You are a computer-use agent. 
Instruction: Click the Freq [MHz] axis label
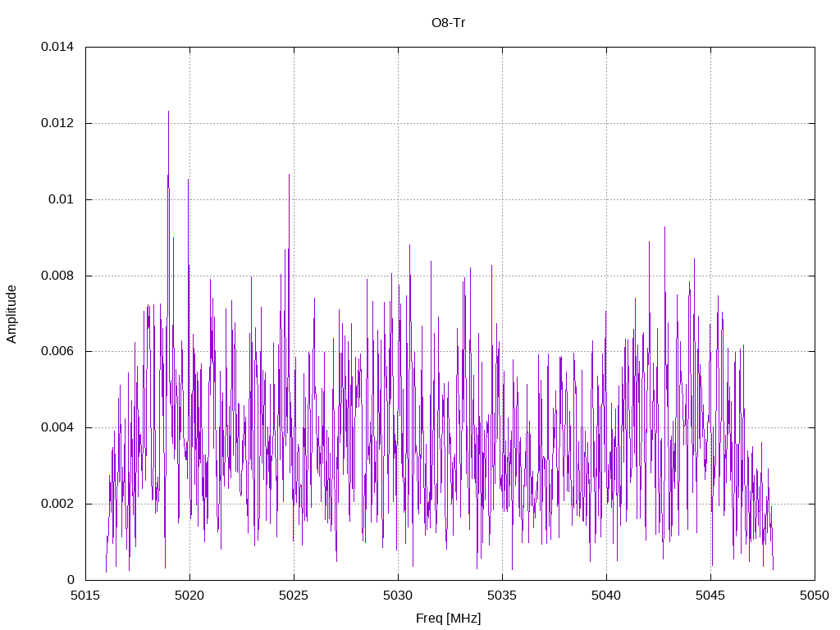pos(449,619)
